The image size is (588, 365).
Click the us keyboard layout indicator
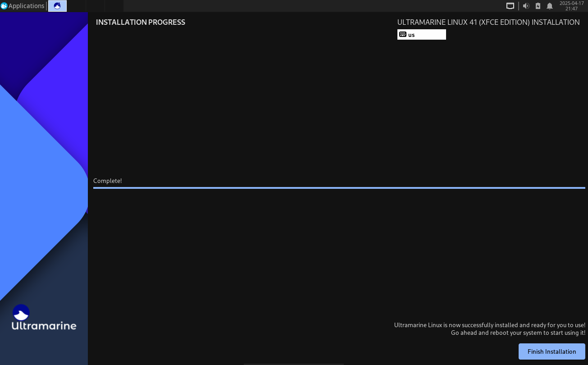click(422, 35)
